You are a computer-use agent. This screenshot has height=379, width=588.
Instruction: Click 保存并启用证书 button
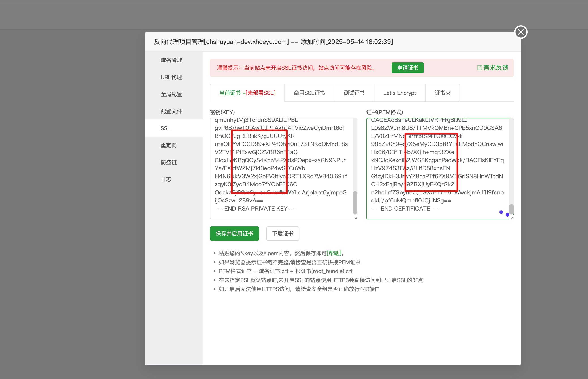[234, 233]
